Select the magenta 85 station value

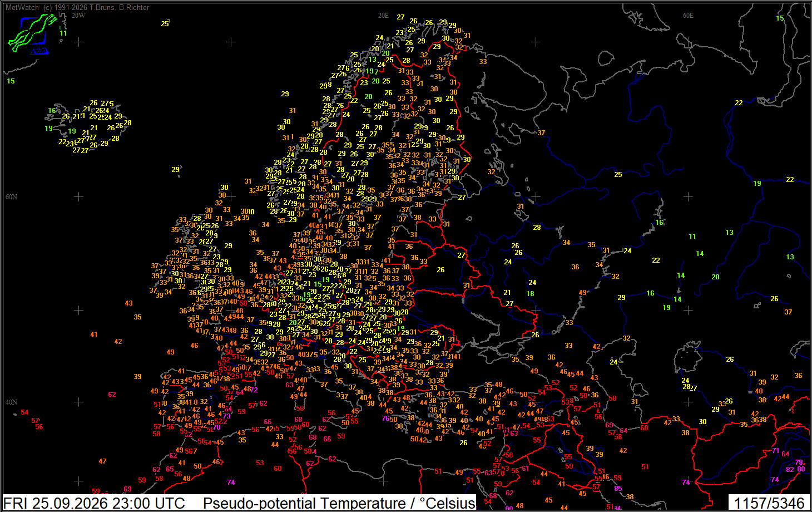pos(618,489)
